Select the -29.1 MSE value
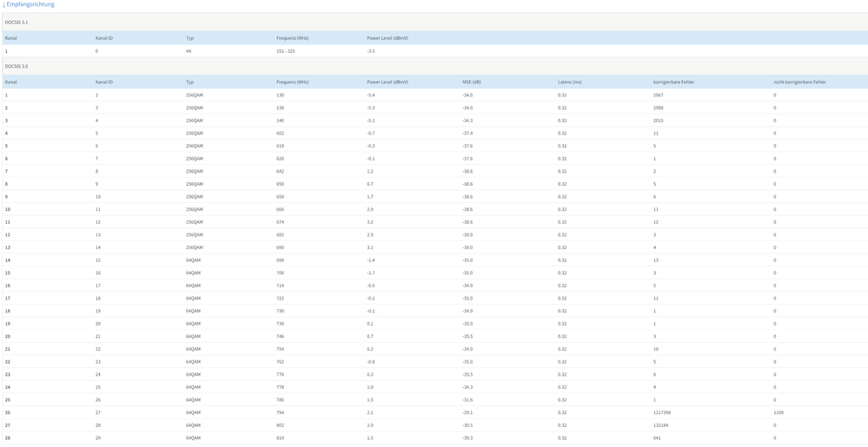This screenshot has height=447, width=868. click(467, 413)
